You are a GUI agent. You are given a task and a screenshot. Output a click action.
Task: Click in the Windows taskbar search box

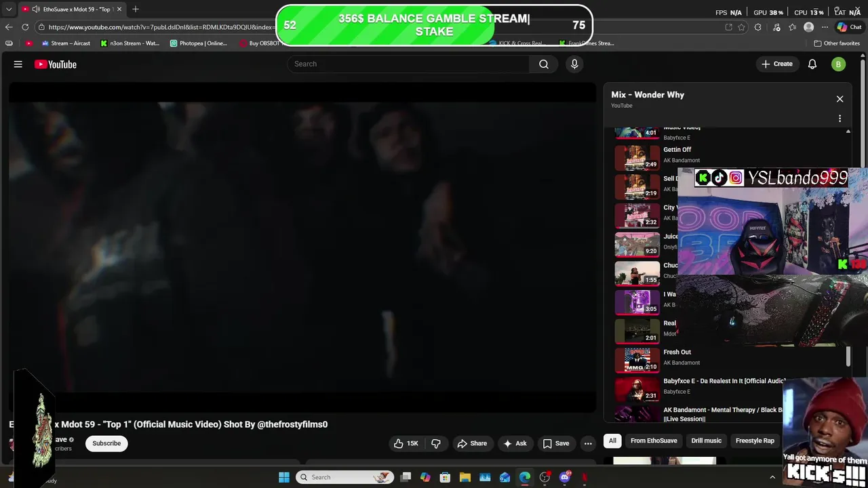coord(345,477)
